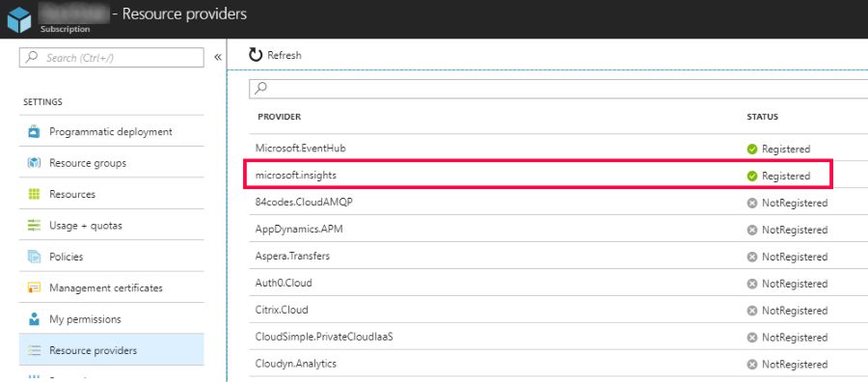Open Resources menu item
Image resolution: width=868 pixels, height=382 pixels.
pos(111,194)
